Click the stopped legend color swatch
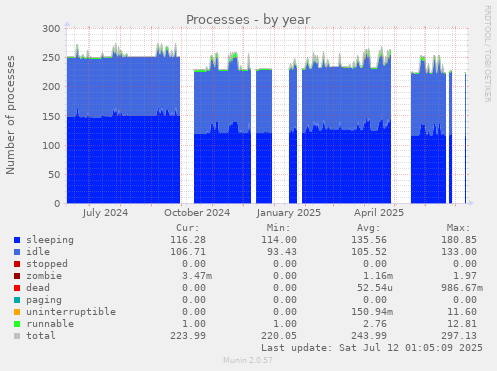Screen dimensions: 497x371 click(x=17, y=264)
